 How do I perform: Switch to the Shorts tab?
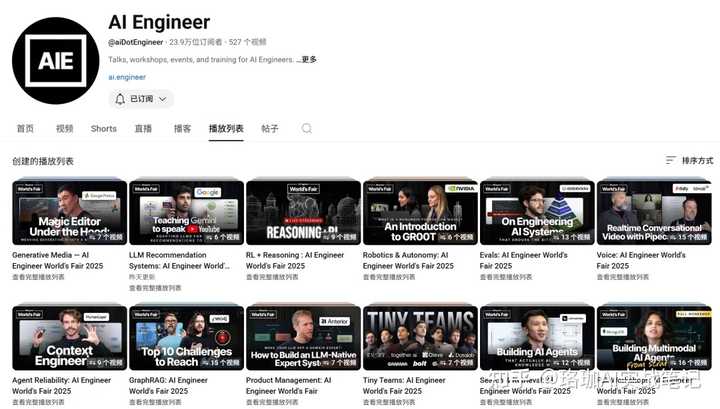coord(104,129)
